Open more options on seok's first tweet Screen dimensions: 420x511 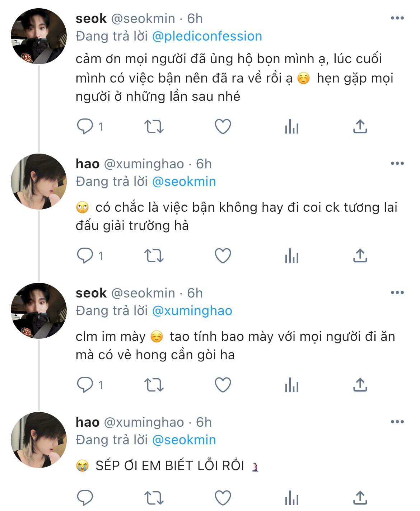397,18
